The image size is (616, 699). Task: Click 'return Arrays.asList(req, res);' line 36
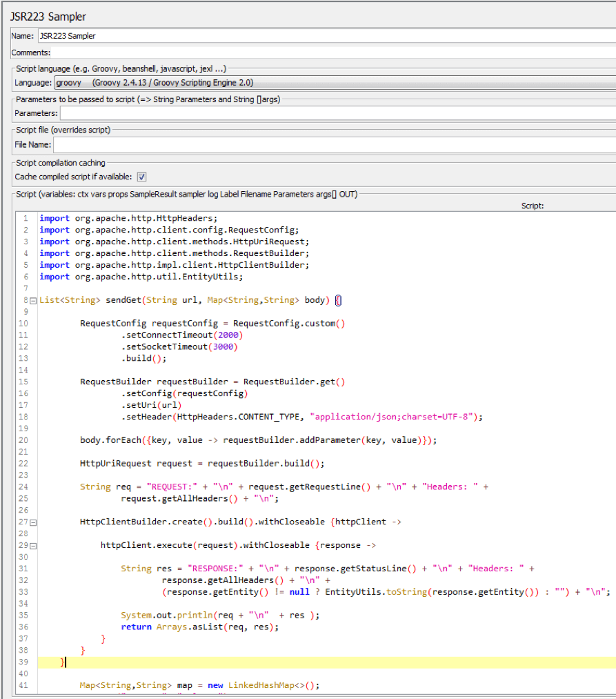[199, 627]
